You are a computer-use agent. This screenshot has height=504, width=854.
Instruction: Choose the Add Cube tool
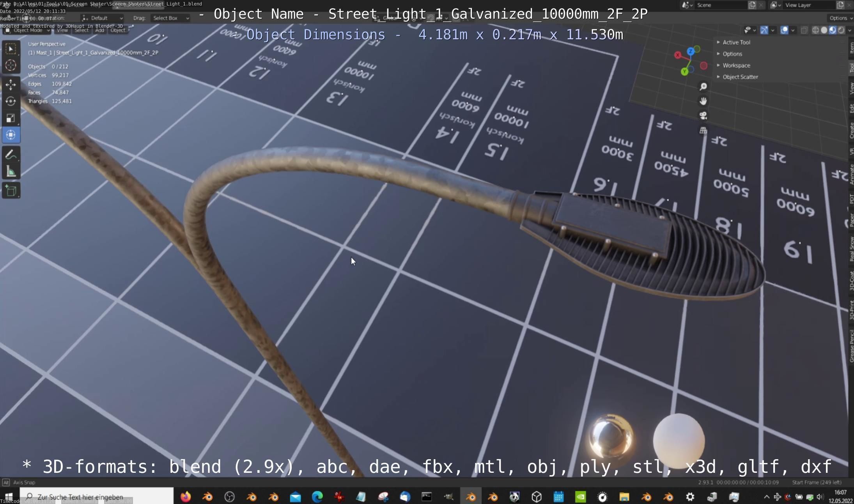(x=11, y=191)
